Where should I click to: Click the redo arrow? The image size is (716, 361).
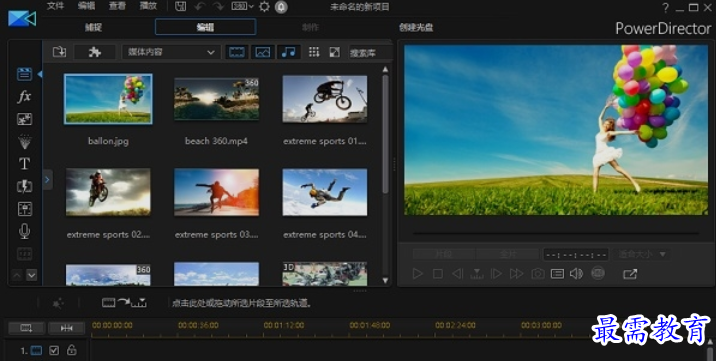[219, 7]
